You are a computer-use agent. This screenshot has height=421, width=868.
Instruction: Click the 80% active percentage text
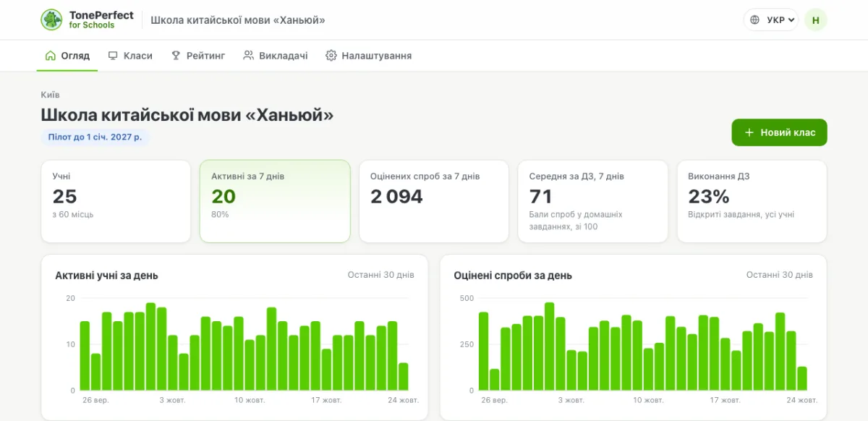[x=220, y=215]
